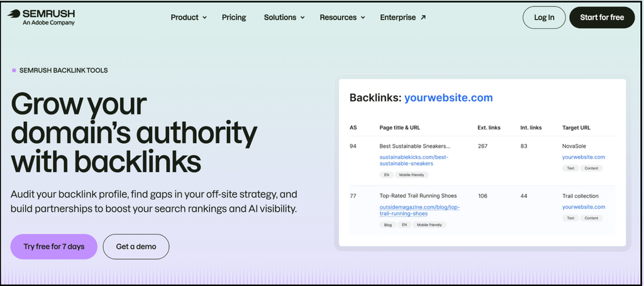Screen dimensions: 644x286
Task: Click the Log In button
Action: point(544,18)
